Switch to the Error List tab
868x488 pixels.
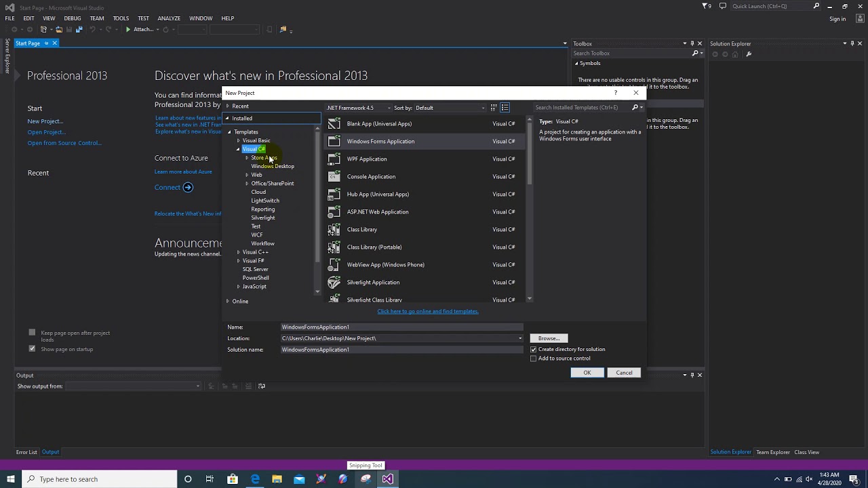tap(26, 452)
